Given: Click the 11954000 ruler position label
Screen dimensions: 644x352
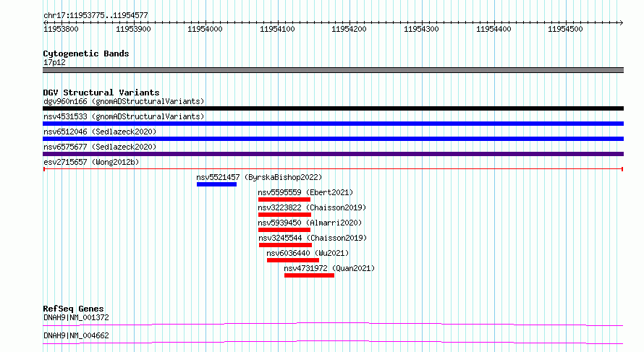Looking at the screenshot, I should (205, 29).
